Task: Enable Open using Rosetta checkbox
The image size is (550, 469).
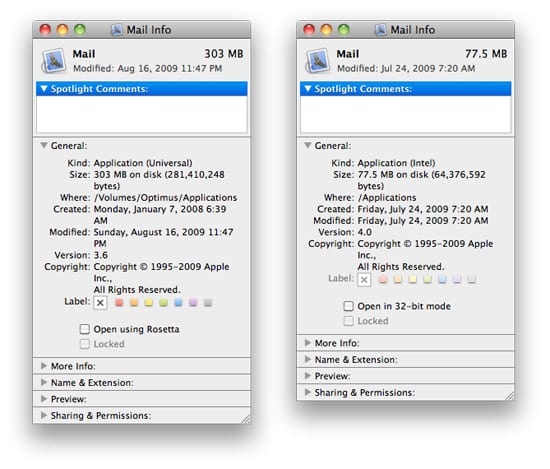Action: [85, 329]
